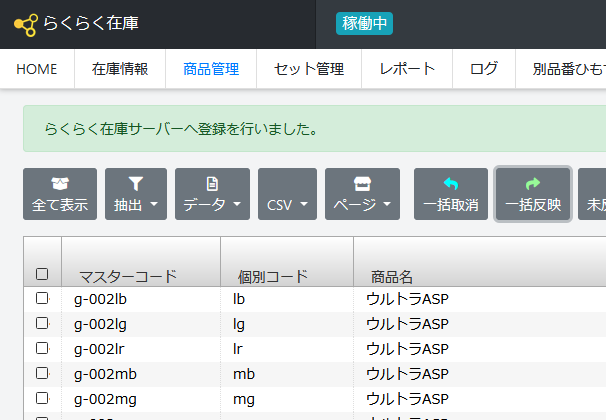
Task: Click the shop icon on ページ
Action: point(362,184)
